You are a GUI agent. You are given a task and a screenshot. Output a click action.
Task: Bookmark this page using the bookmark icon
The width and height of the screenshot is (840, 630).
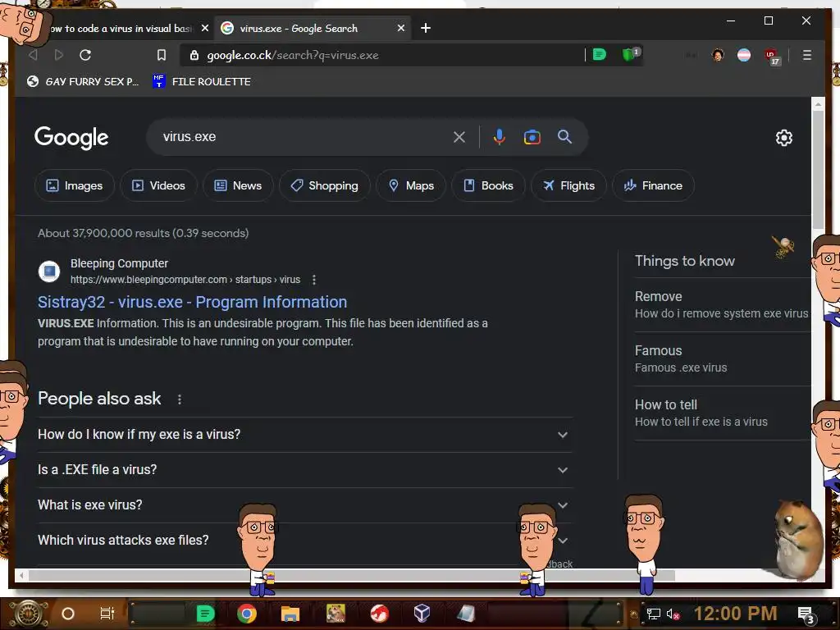[162, 55]
